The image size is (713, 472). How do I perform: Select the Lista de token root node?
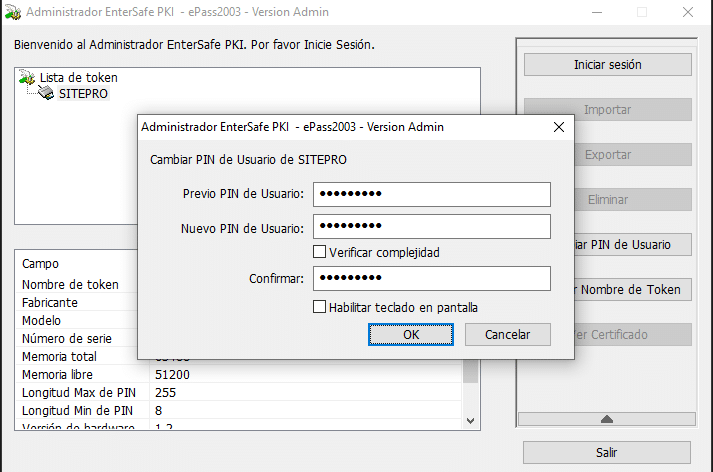click(x=79, y=78)
